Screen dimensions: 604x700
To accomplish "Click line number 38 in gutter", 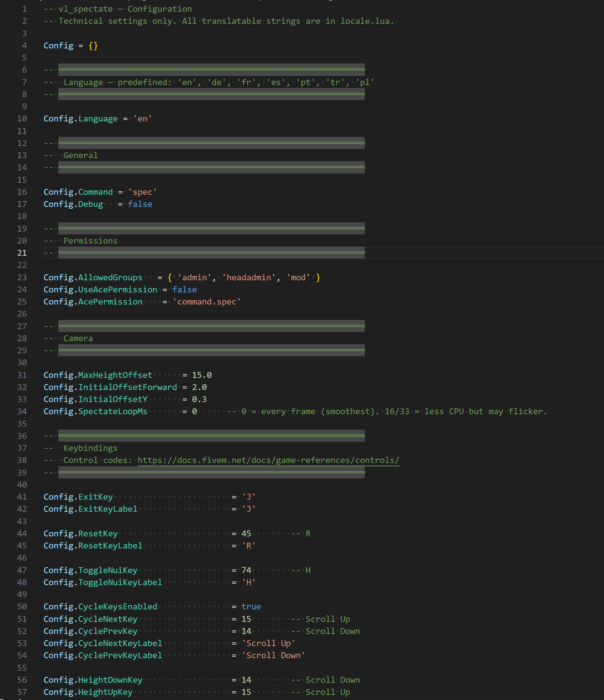I will pyautogui.click(x=22, y=460).
